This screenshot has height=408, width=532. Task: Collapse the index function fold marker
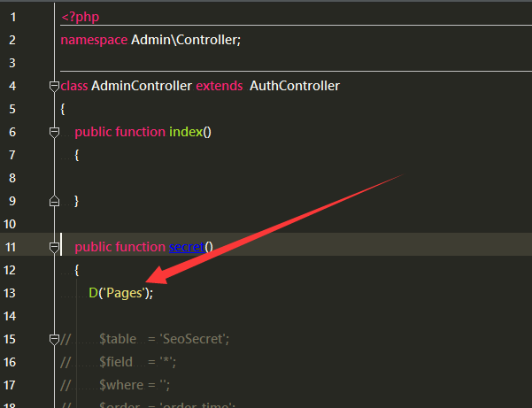click(x=54, y=132)
